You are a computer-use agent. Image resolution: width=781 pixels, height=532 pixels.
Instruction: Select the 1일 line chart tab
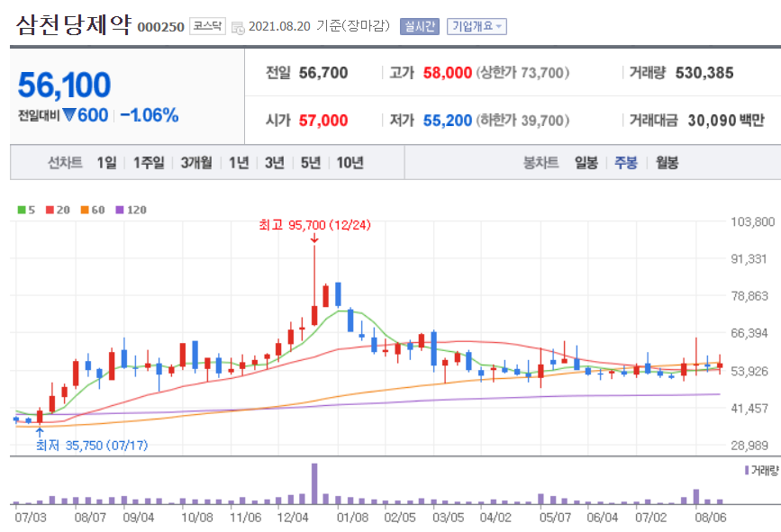tap(106, 162)
